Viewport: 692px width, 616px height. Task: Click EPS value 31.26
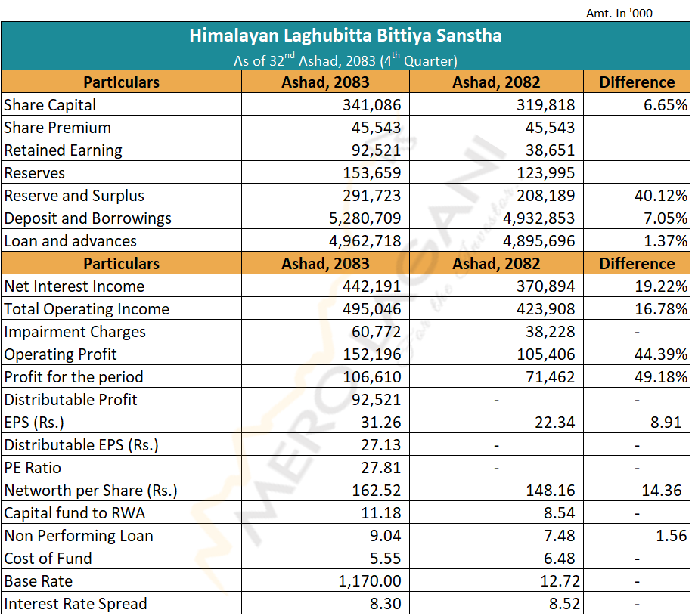pos(380,423)
